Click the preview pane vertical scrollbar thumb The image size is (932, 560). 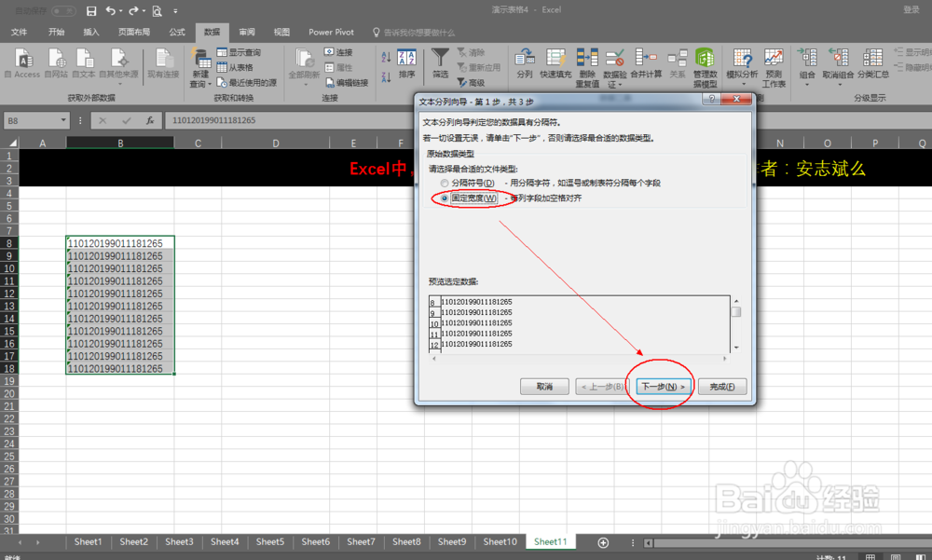point(736,312)
